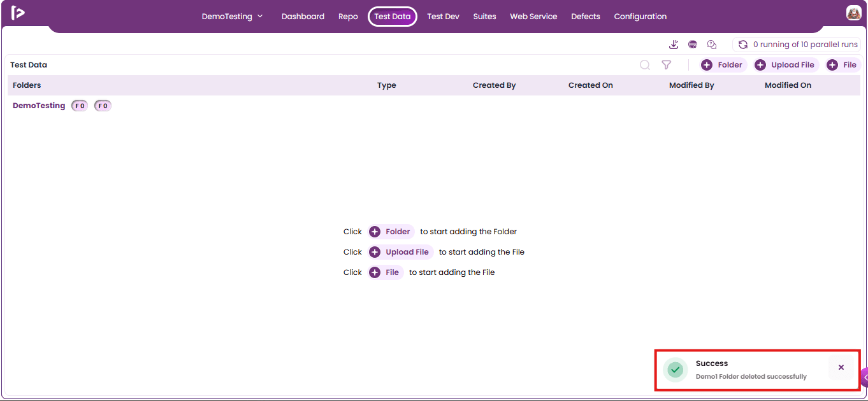Click the download client icon
This screenshot has width=868, height=401.
coord(674,45)
